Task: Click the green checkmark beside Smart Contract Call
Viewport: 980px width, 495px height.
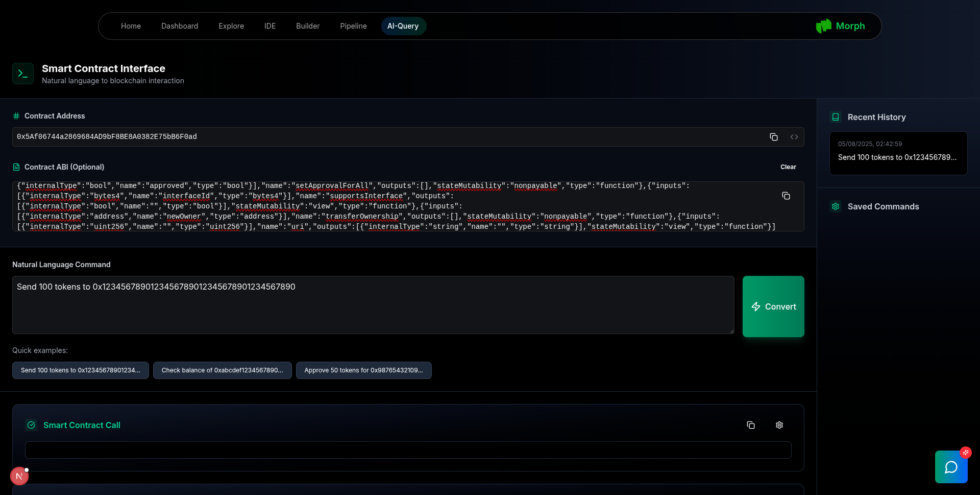Action: pyautogui.click(x=31, y=425)
